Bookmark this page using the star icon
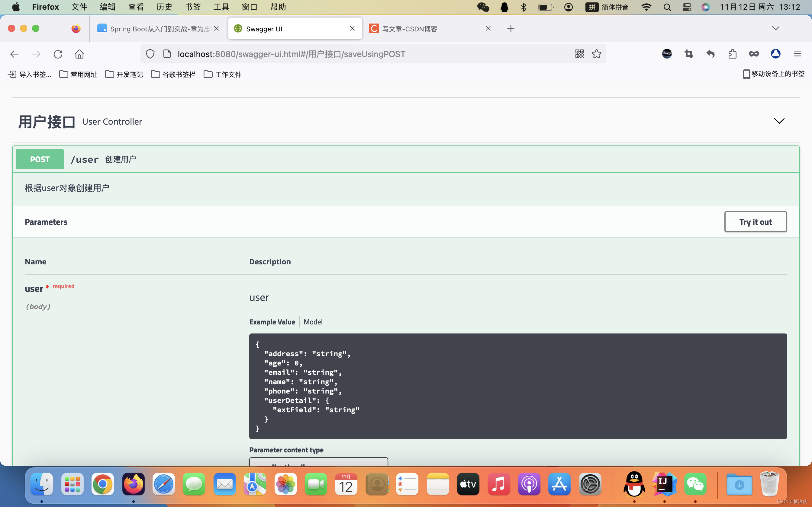Screen dimensions: 812x507 597,54
